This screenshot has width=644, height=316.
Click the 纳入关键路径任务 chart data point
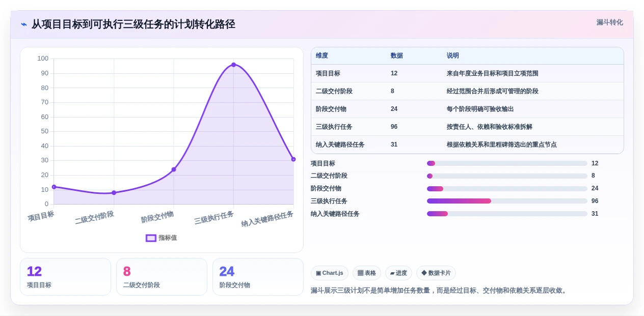(x=293, y=159)
